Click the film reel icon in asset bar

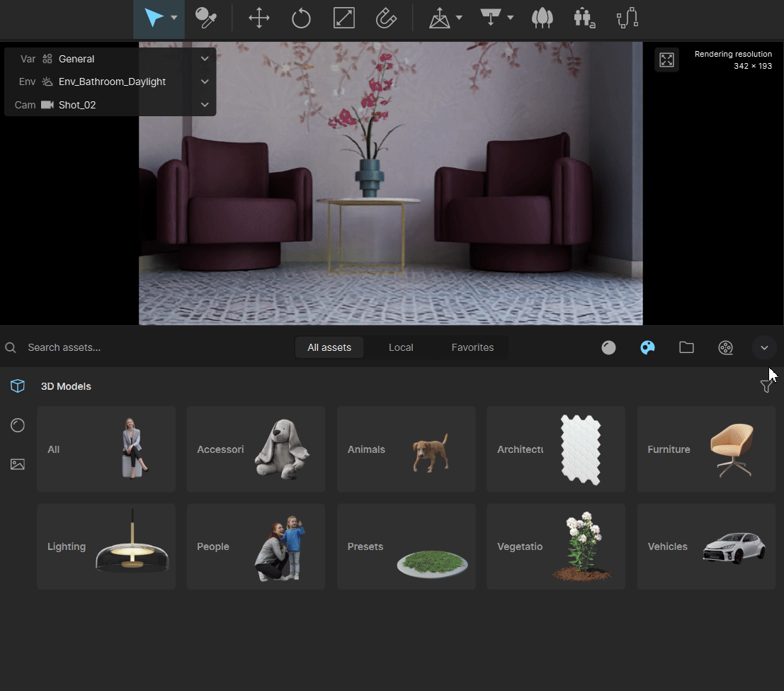(725, 347)
